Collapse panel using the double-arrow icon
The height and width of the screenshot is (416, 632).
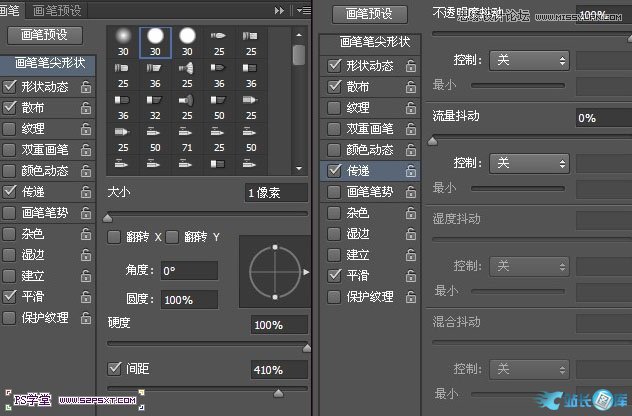(x=280, y=10)
